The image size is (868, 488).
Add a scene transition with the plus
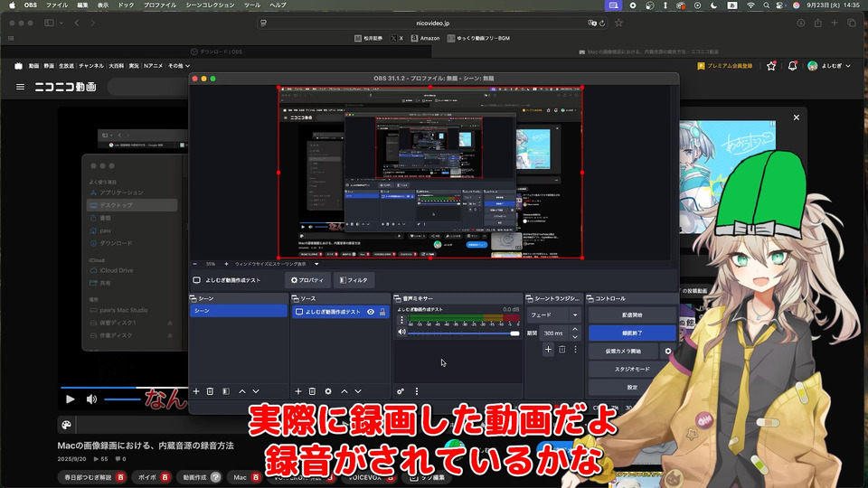(548, 349)
